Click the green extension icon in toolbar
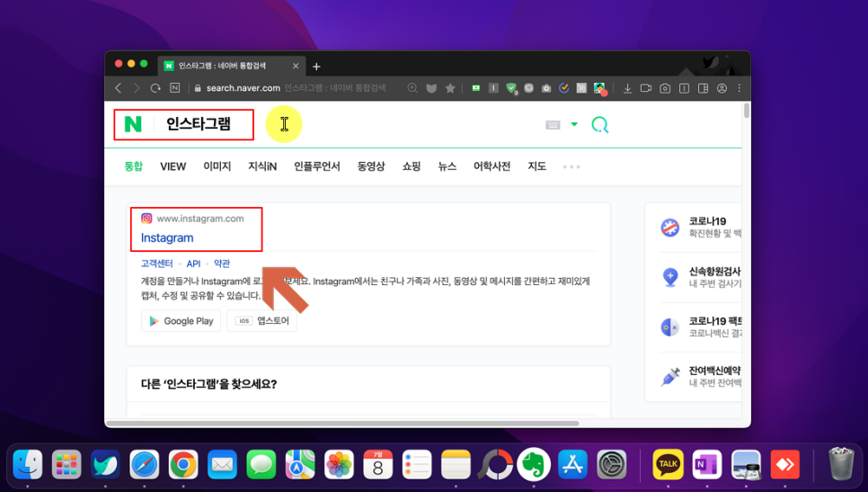Viewport: 868px width, 492px height. (475, 88)
